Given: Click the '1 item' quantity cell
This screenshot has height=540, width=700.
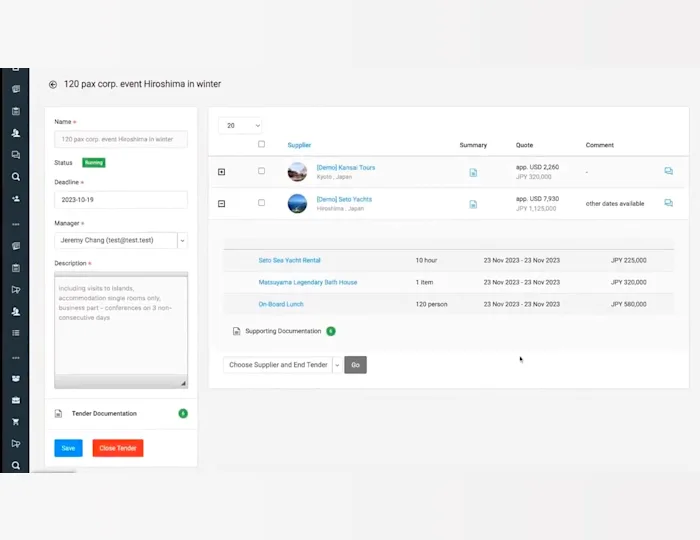Looking at the screenshot, I should tap(424, 282).
